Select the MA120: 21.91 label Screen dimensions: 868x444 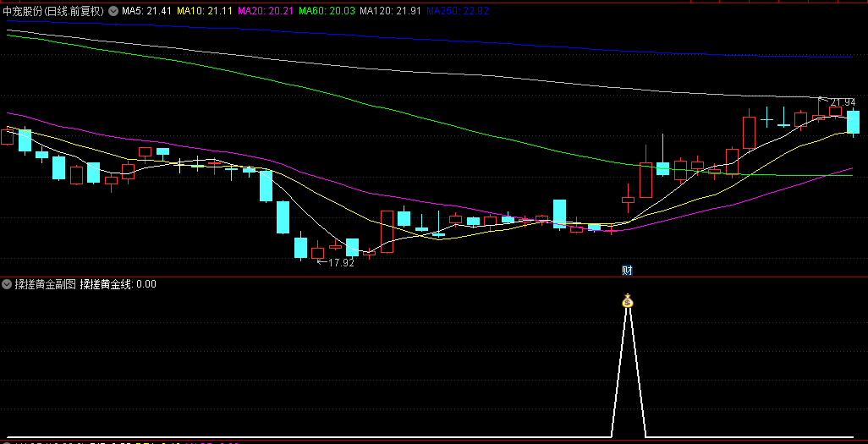[x=390, y=10]
